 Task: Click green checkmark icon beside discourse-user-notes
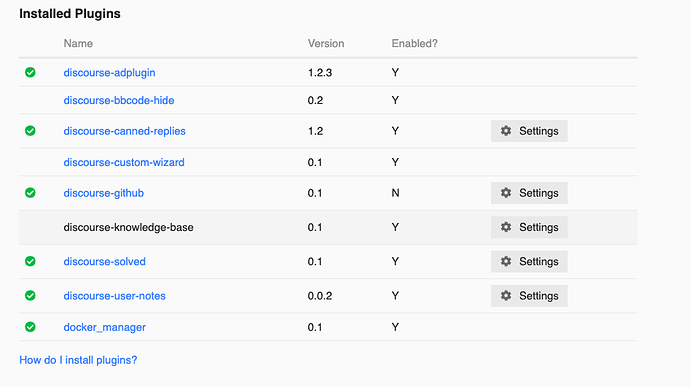(x=30, y=296)
